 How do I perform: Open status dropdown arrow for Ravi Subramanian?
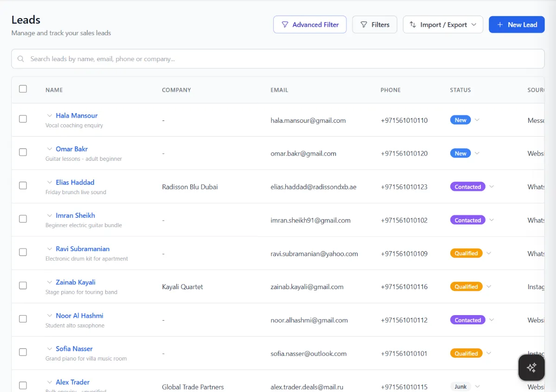pyautogui.click(x=489, y=253)
